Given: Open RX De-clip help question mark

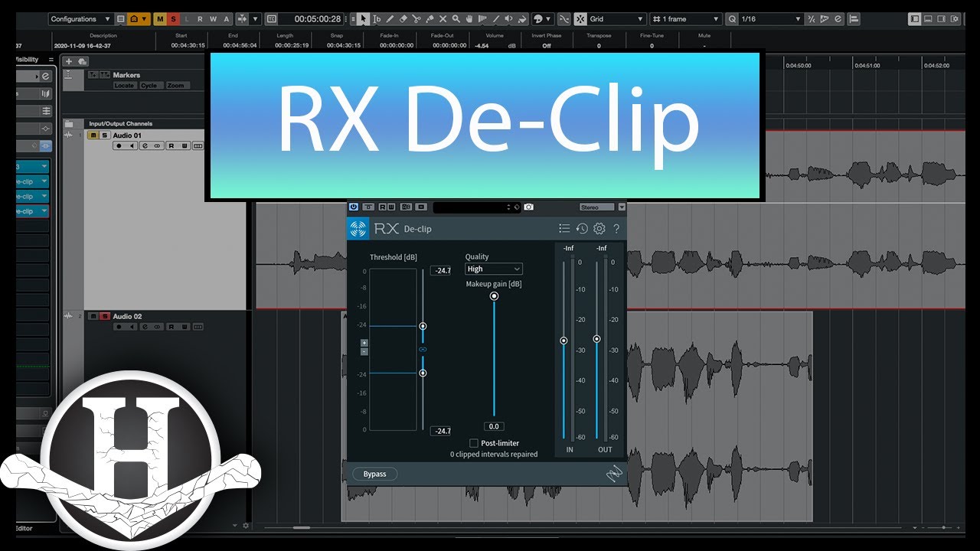Looking at the screenshot, I should coord(616,228).
